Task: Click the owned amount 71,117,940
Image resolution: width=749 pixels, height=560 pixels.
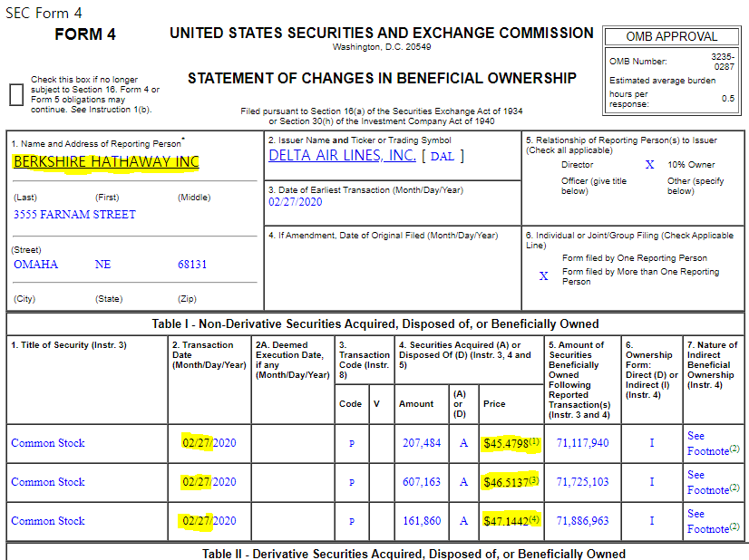Action: click(582, 443)
